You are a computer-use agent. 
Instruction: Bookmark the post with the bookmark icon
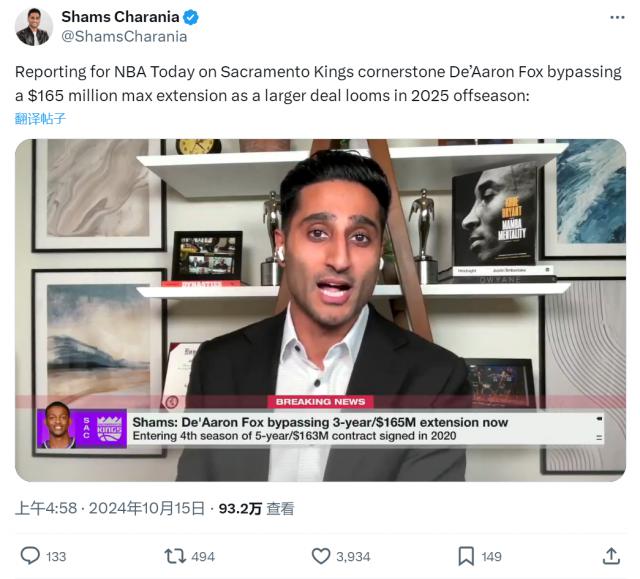coord(466,556)
